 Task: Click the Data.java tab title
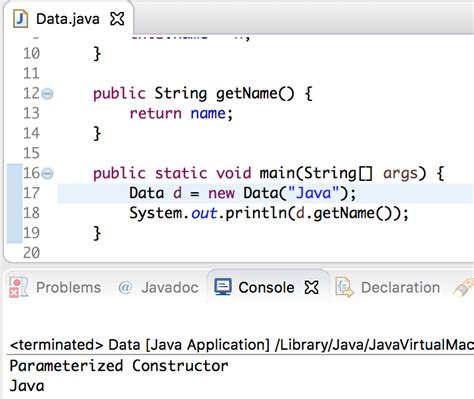[68, 19]
